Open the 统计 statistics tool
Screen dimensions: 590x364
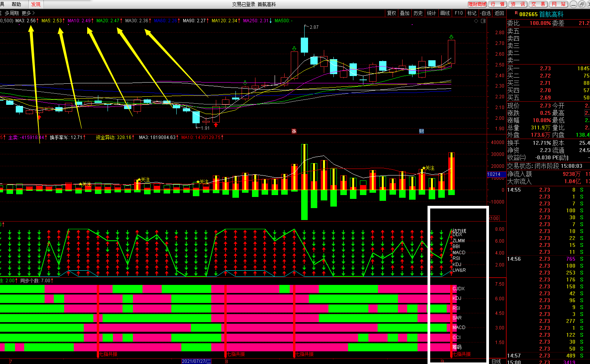coord(432,13)
